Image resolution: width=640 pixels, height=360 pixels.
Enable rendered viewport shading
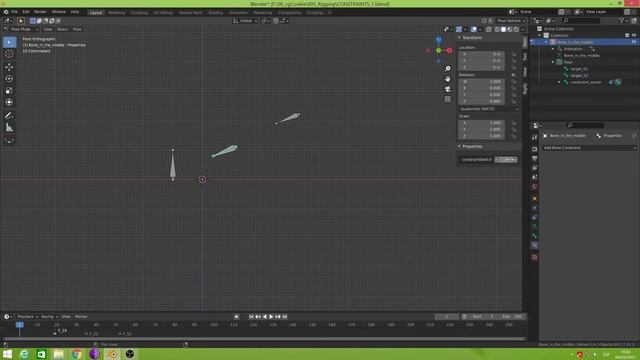[x=516, y=29]
